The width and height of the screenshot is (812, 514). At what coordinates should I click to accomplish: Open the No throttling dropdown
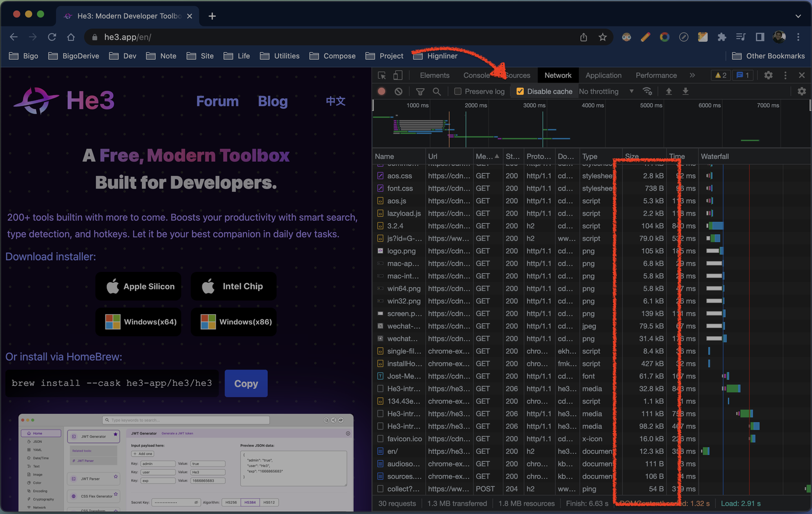603,91
